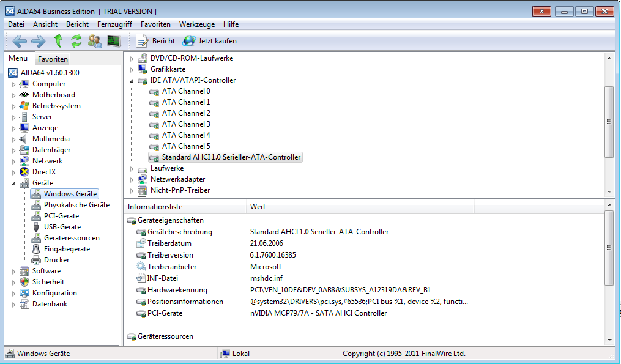The height and width of the screenshot is (364, 621).
Task: Click nVIDIA MCP79/7A PCI-Geräte value
Action: pos(318,313)
